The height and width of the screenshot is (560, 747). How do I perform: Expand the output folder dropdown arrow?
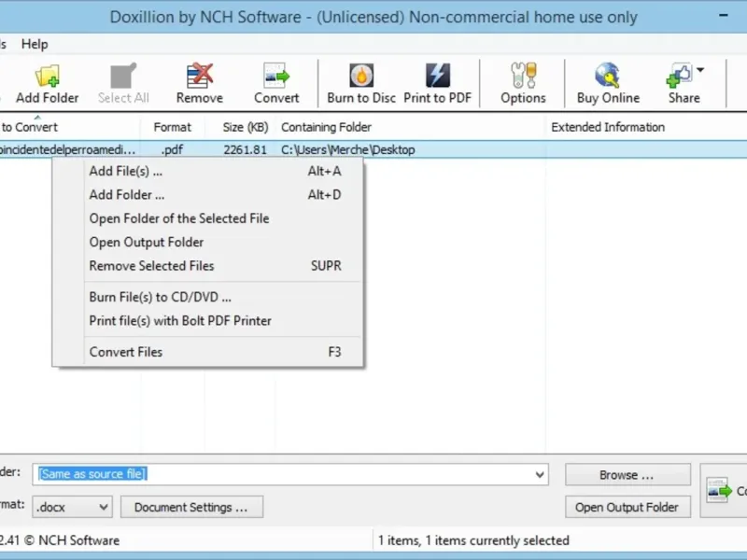tap(540, 474)
